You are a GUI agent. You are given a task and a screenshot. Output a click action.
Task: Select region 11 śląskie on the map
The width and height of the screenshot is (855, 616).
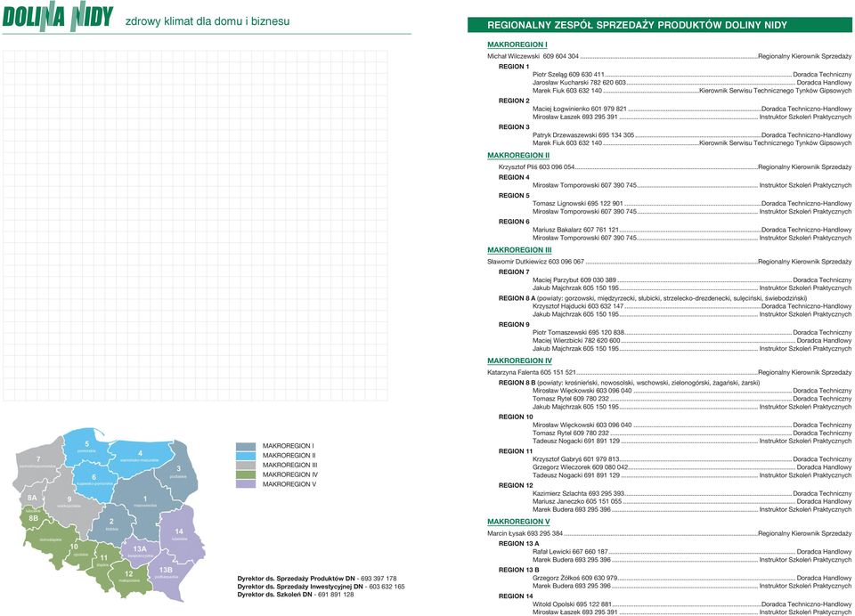pos(103,561)
